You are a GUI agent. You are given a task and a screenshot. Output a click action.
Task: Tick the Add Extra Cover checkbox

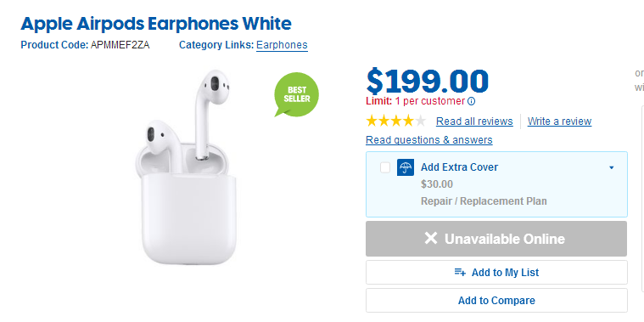tap(385, 167)
